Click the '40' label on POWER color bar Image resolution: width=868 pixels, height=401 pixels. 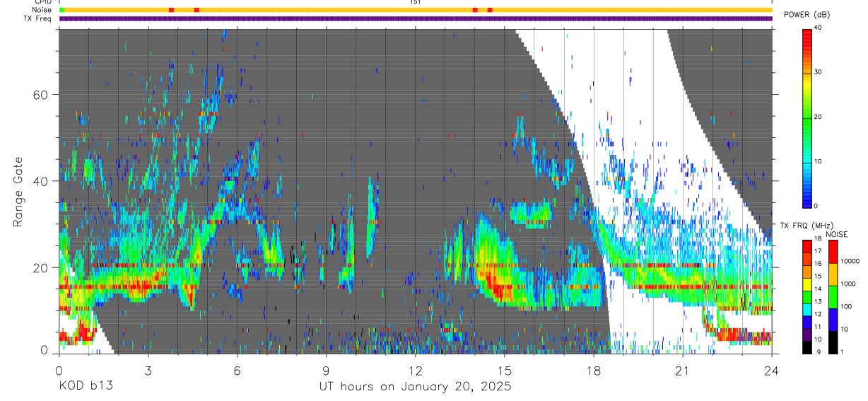(x=819, y=28)
